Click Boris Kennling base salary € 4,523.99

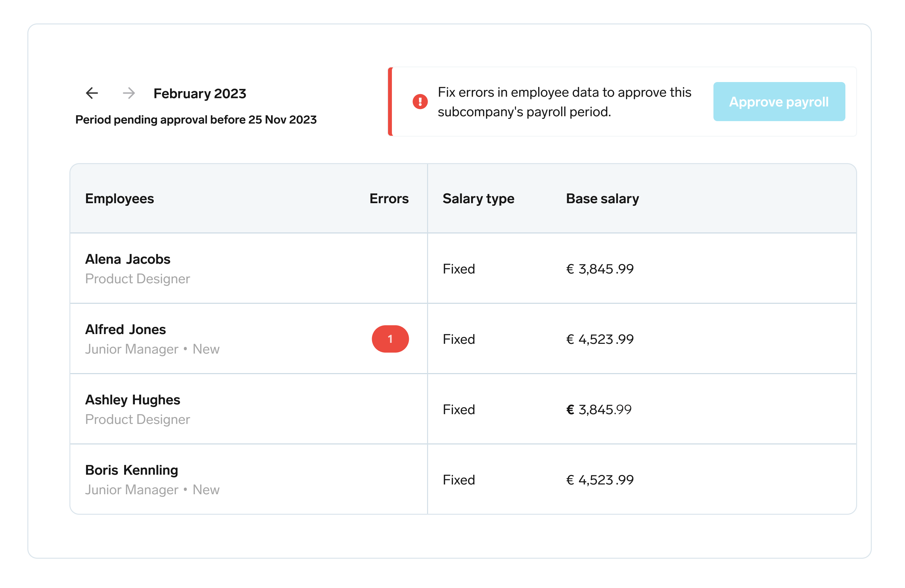pyautogui.click(x=600, y=480)
